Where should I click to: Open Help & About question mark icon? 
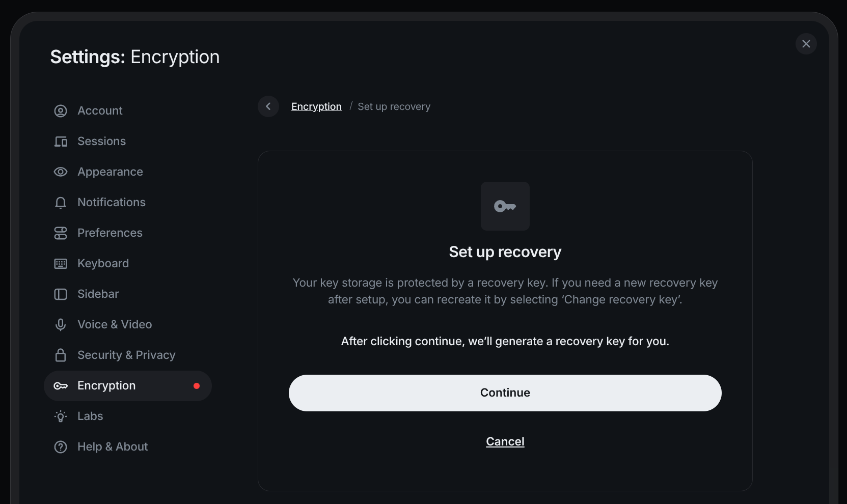61,447
